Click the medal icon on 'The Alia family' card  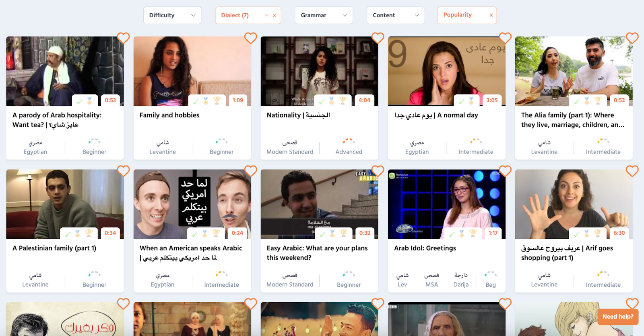[x=587, y=100]
